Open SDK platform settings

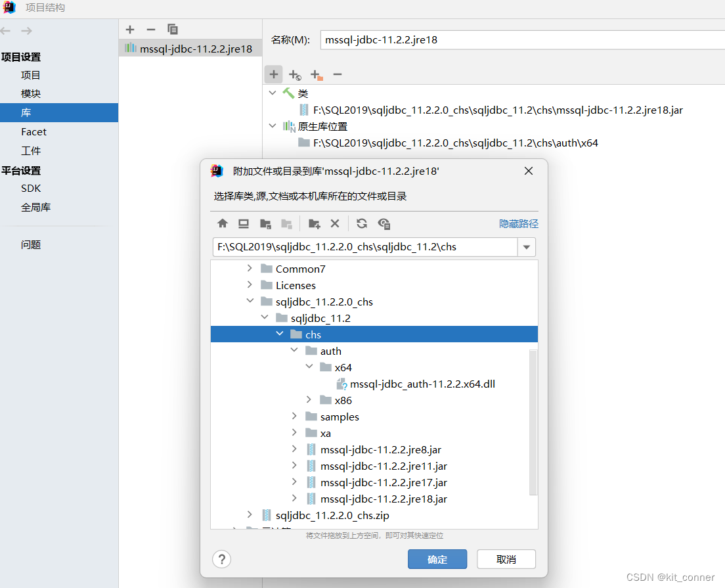(x=30, y=189)
